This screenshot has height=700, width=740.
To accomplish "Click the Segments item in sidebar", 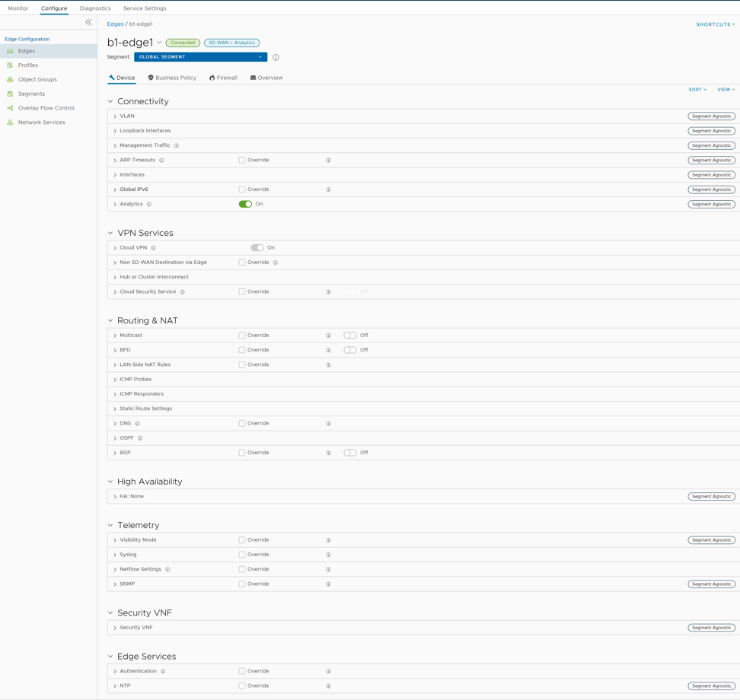I will 31,94.
